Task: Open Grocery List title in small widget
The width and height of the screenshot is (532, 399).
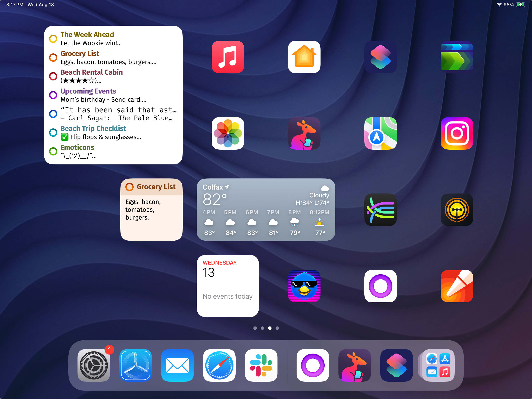Action: click(156, 187)
